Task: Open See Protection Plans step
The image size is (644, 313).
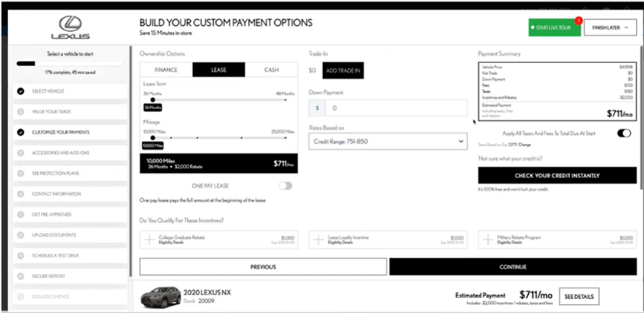Action: click(x=71, y=174)
